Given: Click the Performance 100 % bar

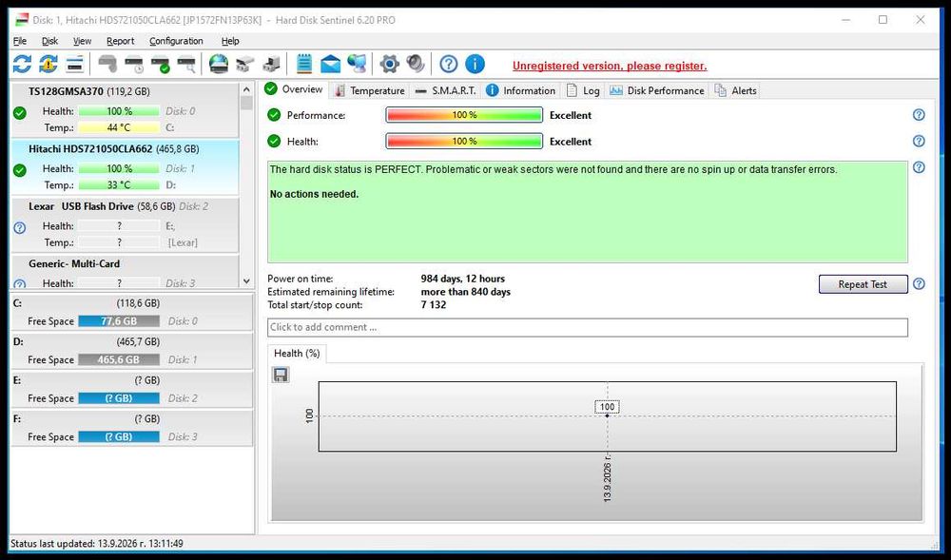Looking at the screenshot, I should [464, 114].
